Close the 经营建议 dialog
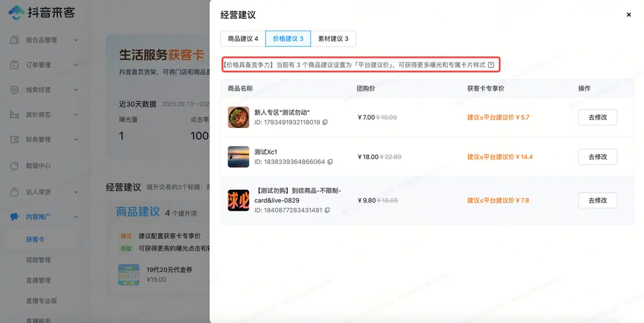 (629, 15)
